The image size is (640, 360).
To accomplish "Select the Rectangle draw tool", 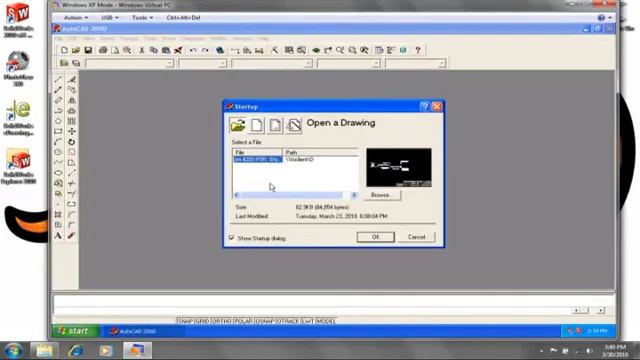I will pyautogui.click(x=58, y=131).
